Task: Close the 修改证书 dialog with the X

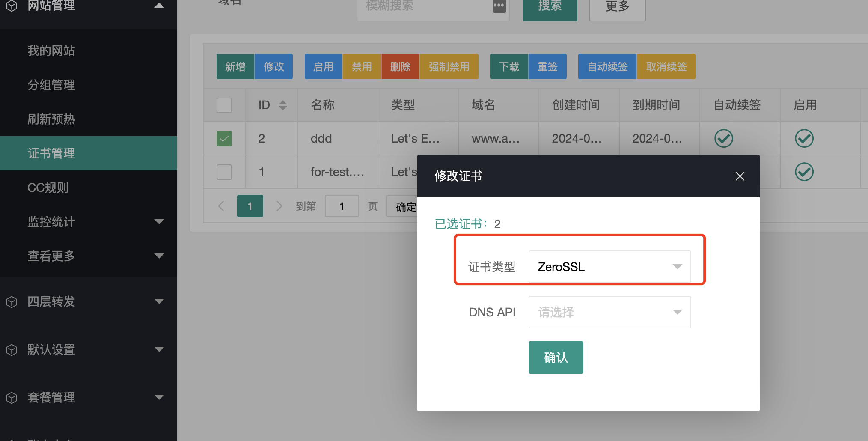Action: pyautogui.click(x=740, y=176)
